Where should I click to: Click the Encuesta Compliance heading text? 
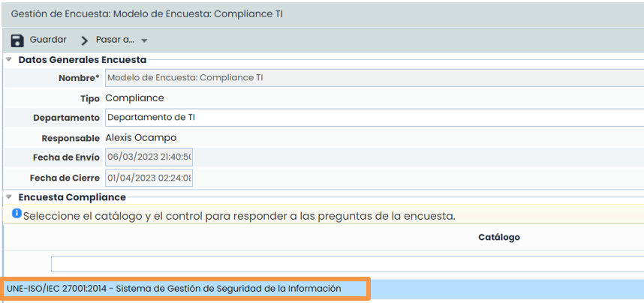(71, 197)
